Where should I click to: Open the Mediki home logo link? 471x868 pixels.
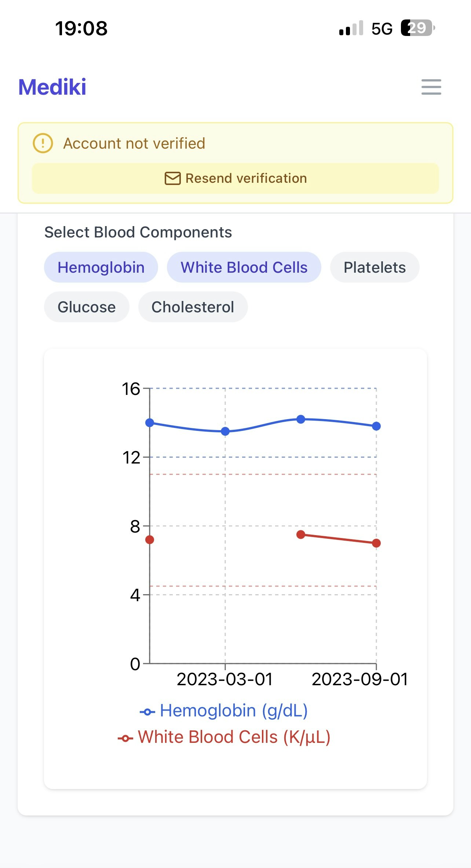pos(52,87)
